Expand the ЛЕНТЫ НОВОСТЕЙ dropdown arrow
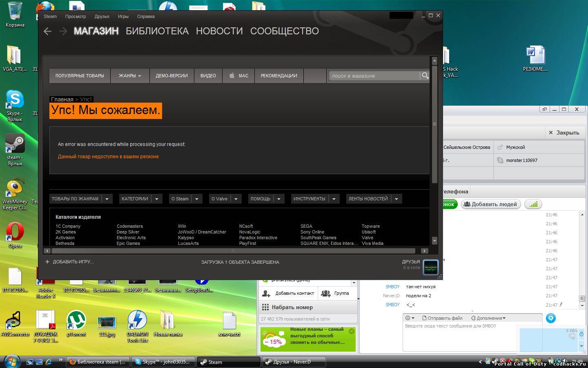The width and height of the screenshot is (588, 368). 396,199
